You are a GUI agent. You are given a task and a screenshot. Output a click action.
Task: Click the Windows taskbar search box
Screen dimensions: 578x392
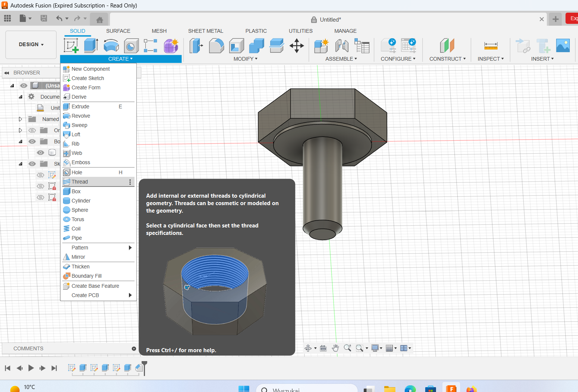[x=307, y=389]
